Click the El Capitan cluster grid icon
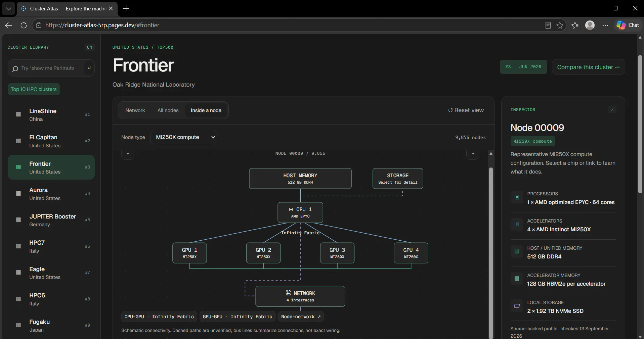Screen dimensions: 644x339 [18, 141]
